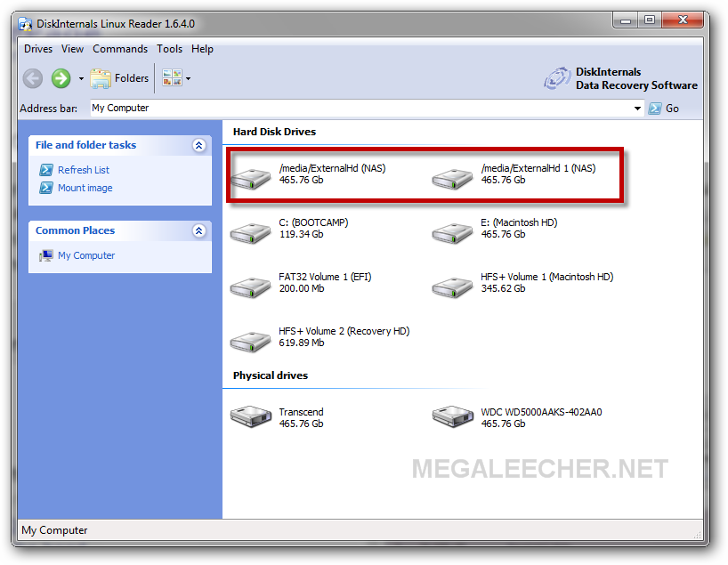
Task: Open the navigation history dropdown arrow
Action: tap(81, 79)
